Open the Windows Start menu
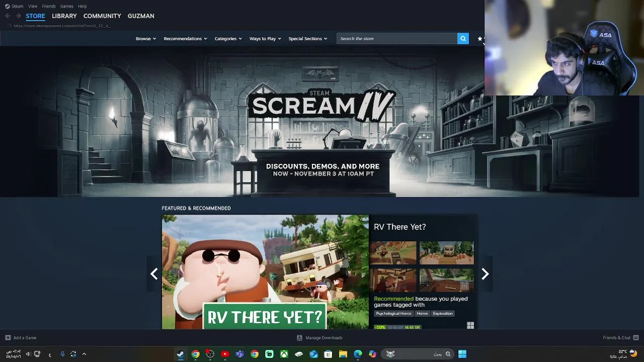This screenshot has width=644, height=362. click(462, 354)
